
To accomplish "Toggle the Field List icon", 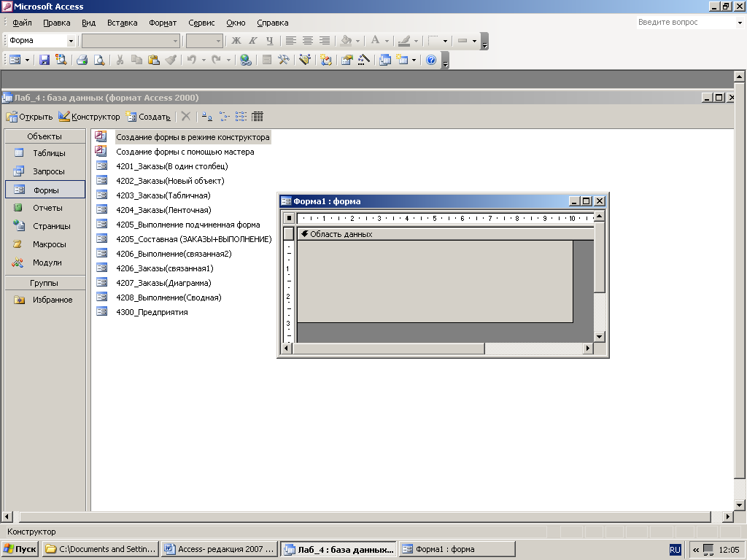I will [267, 60].
